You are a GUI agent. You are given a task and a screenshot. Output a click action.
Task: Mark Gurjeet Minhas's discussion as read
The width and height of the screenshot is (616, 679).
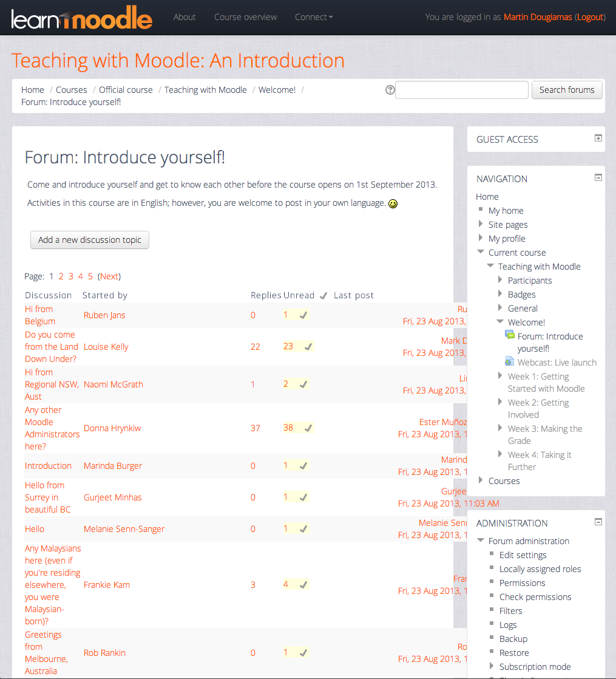(x=303, y=497)
